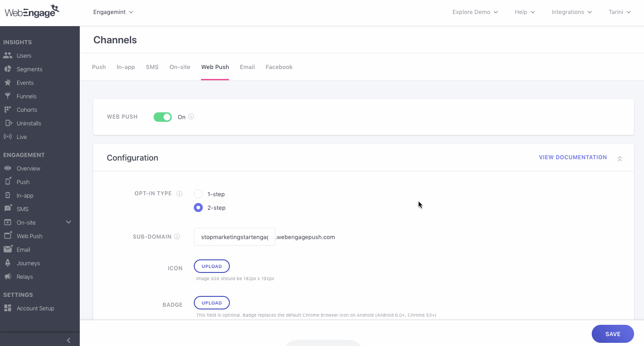Open Cohorts in the sidebar
The height and width of the screenshot is (346, 644).
[27, 110]
